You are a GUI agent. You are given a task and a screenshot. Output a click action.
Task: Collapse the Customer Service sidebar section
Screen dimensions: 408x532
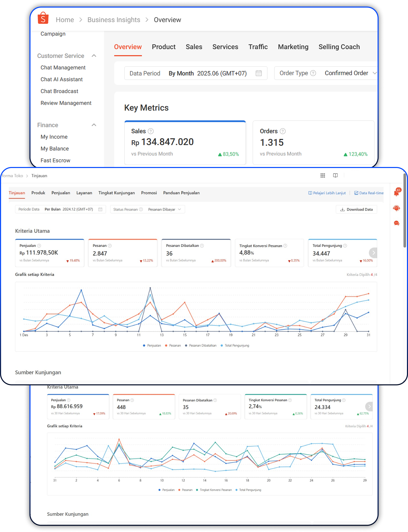tap(94, 56)
